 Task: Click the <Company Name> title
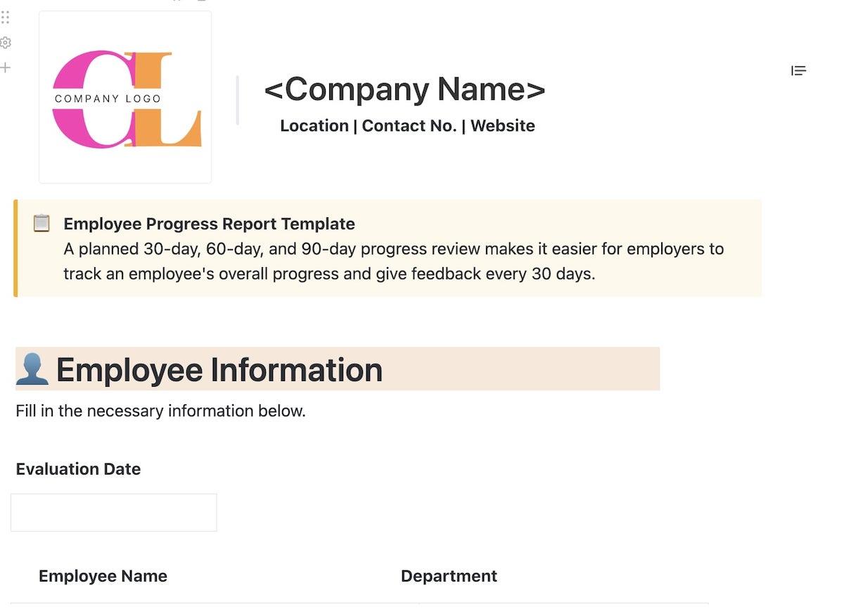[x=404, y=89]
